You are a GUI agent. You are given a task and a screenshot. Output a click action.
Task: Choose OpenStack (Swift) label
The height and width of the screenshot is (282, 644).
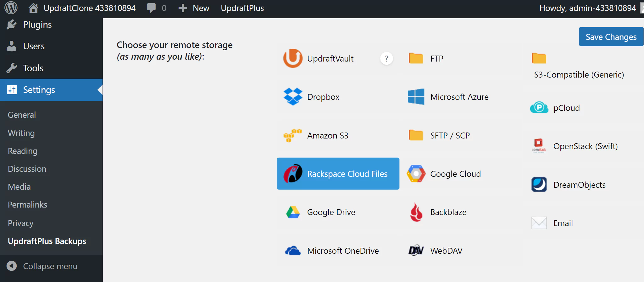pyautogui.click(x=586, y=146)
